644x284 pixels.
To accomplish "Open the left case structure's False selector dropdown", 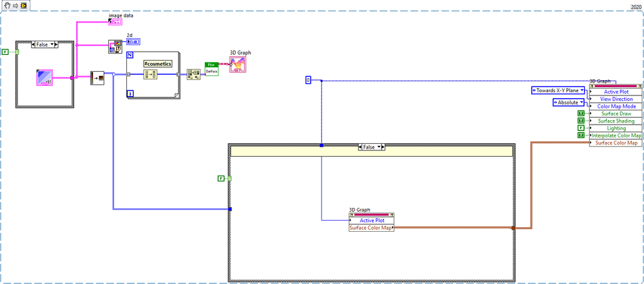I will 51,45.
